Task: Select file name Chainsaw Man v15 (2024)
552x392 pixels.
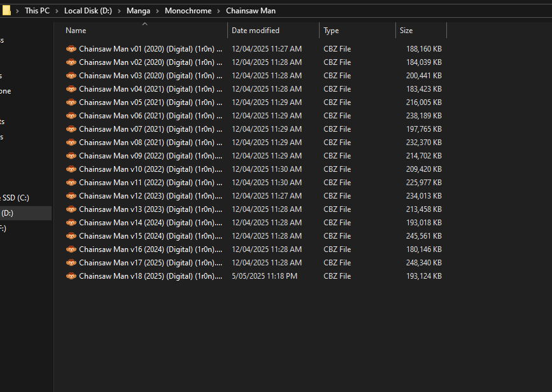Action: (x=151, y=236)
